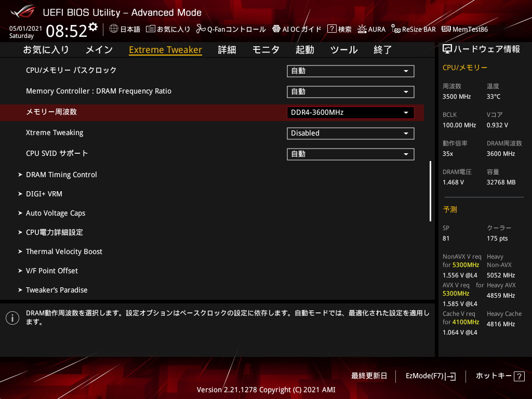Select the メモリー周波数 row label
The width and height of the screenshot is (532, 399).
point(51,112)
